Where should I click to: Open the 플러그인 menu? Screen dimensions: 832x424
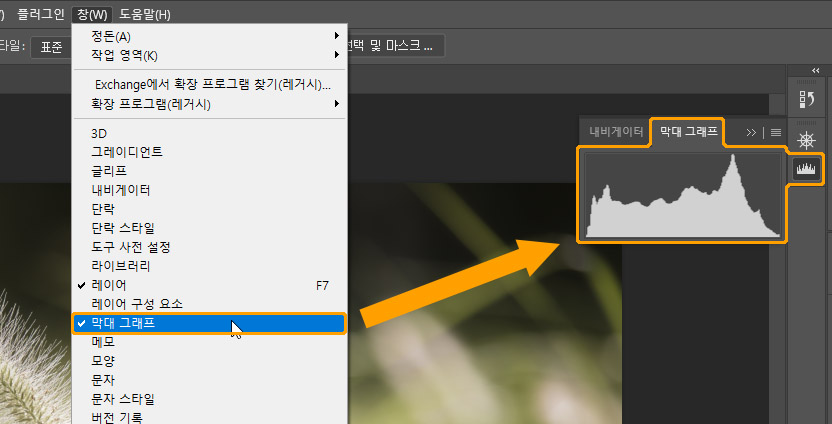(x=40, y=14)
